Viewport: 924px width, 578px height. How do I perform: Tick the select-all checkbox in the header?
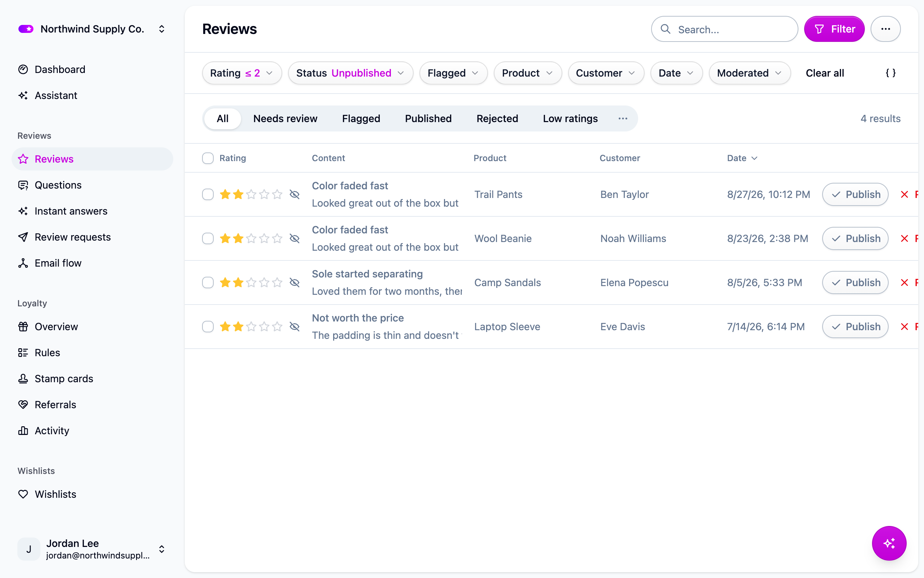pyautogui.click(x=208, y=158)
